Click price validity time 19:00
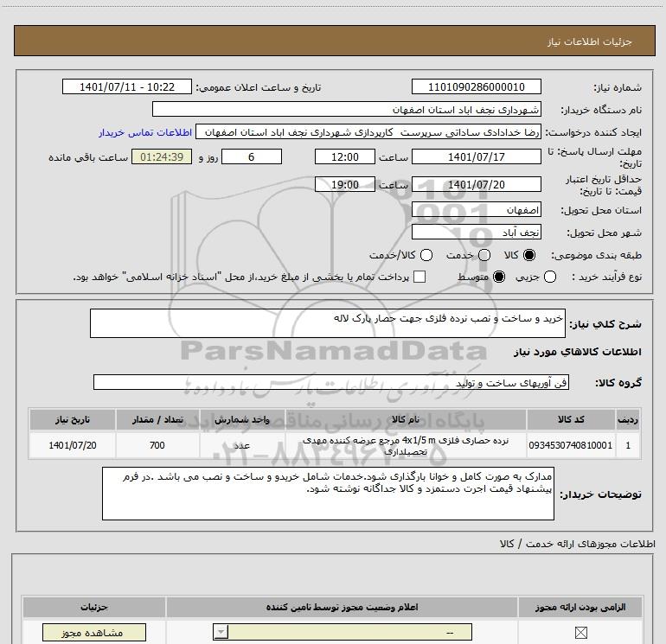This screenshot has width=666, height=644. [x=345, y=184]
